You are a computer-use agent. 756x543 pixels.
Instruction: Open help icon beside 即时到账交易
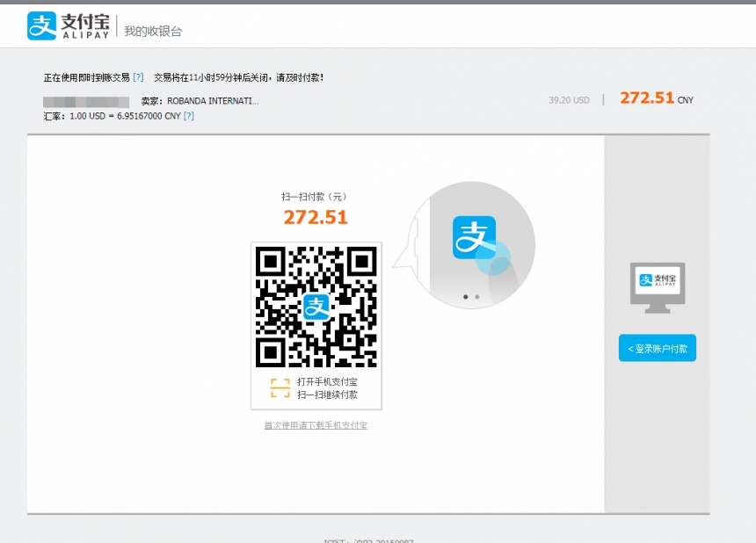(138, 77)
